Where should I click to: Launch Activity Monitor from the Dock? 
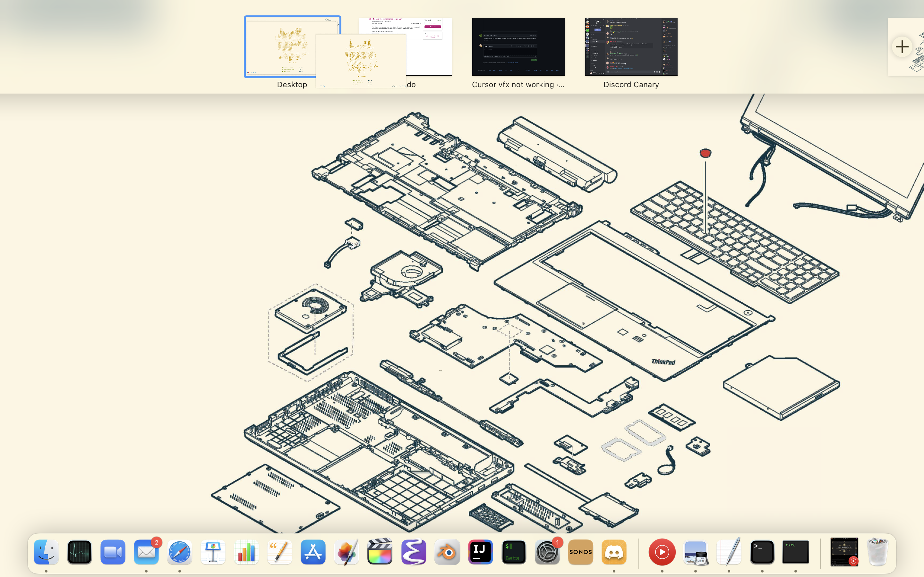pos(80,552)
